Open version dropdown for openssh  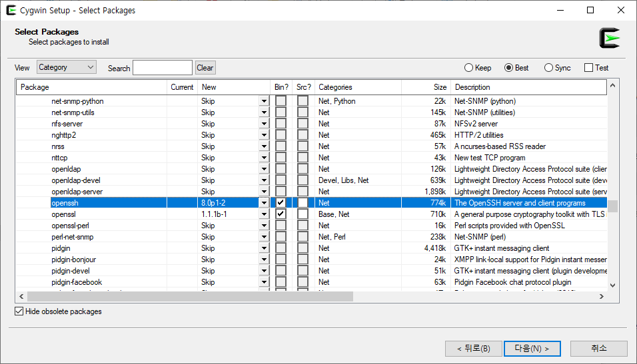(x=264, y=202)
